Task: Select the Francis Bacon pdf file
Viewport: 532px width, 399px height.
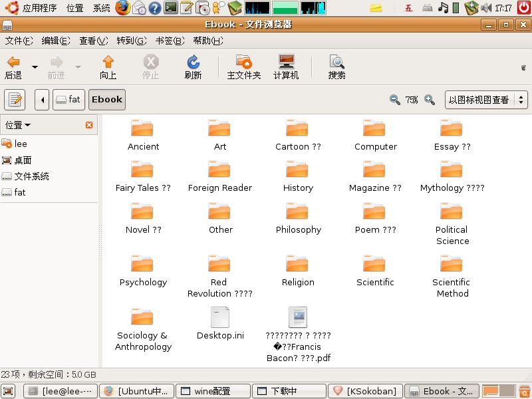Action: [x=298, y=334]
